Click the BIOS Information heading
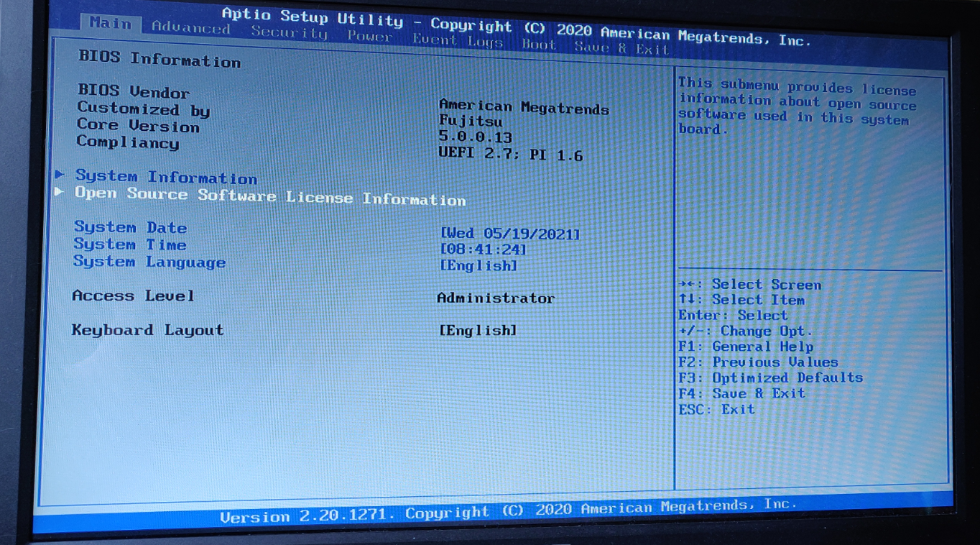 [160, 59]
